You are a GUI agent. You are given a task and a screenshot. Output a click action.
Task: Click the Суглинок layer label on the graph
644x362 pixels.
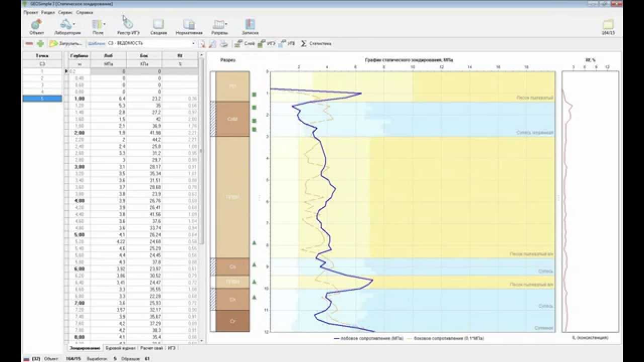coord(543,328)
